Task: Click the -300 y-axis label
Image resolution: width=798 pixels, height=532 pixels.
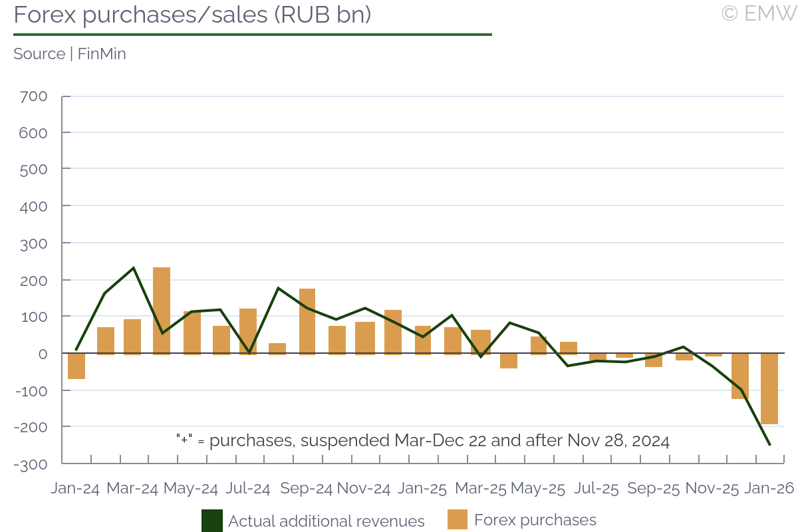Action: coord(32,464)
